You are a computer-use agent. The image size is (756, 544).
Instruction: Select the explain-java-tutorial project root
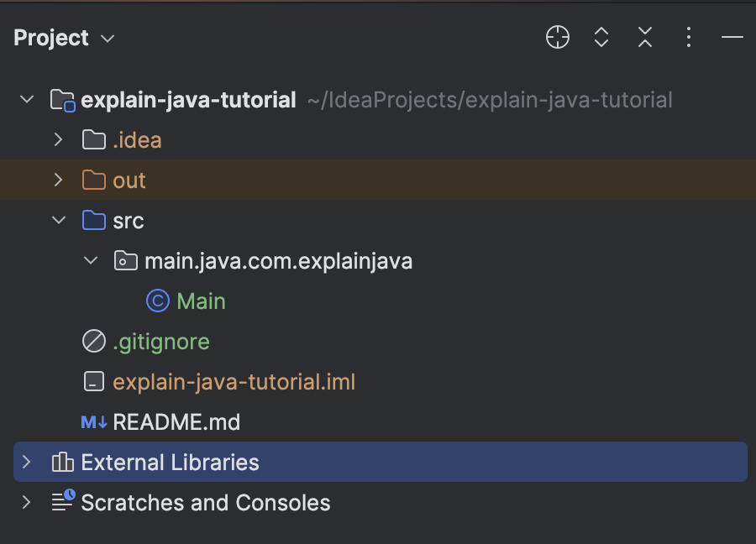point(188,101)
